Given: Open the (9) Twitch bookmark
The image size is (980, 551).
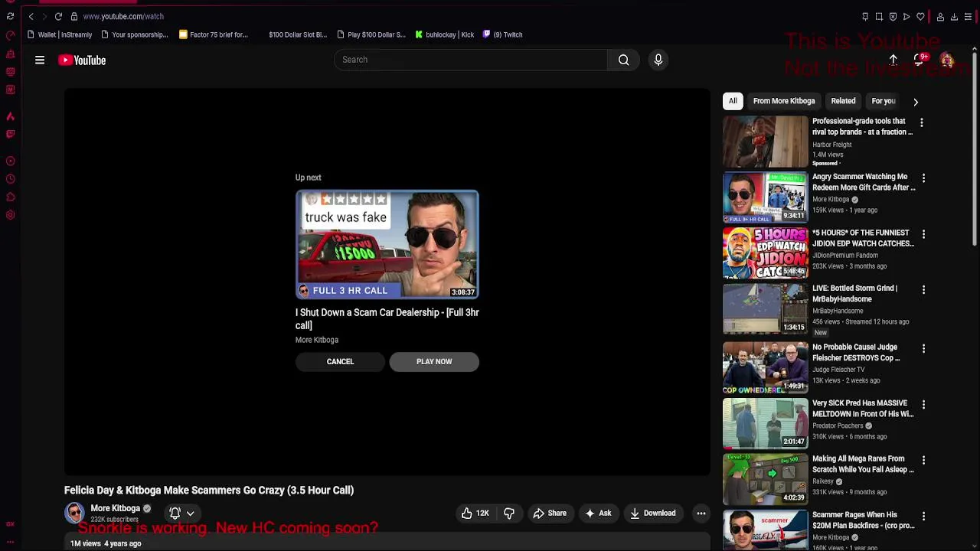Looking at the screenshot, I should point(502,34).
